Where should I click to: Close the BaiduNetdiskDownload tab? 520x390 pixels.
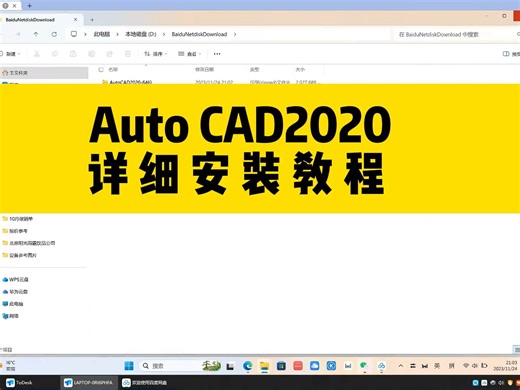point(75,20)
